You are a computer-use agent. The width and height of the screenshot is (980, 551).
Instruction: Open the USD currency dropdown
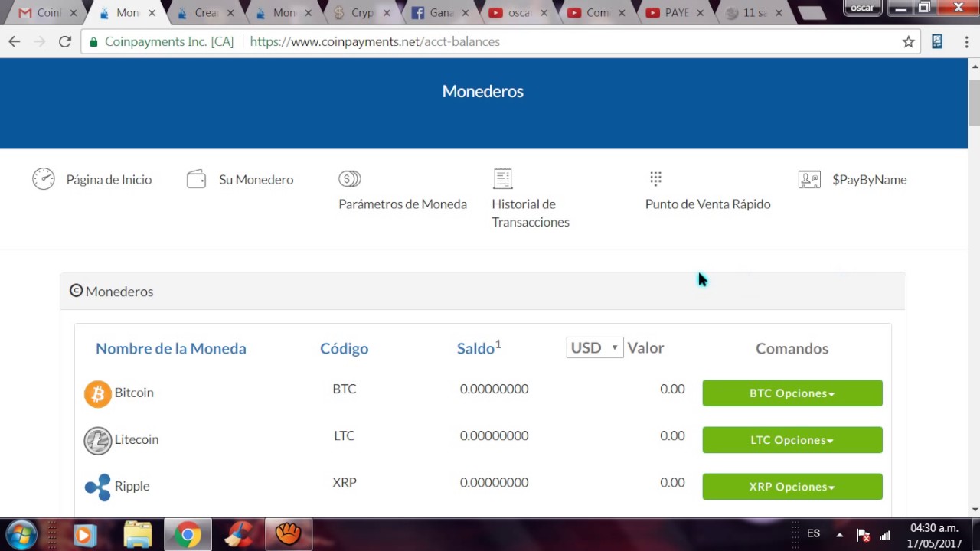595,347
